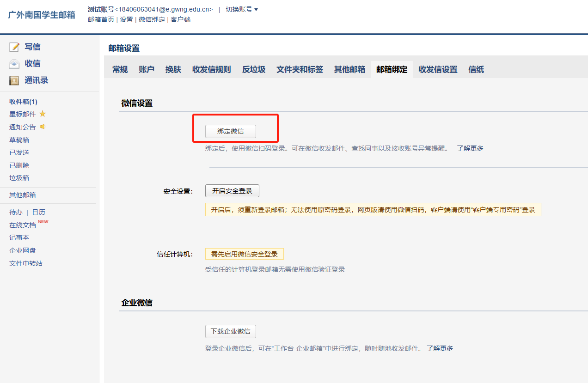Click 其他邮箱 in the sidebar
This screenshot has height=383, width=588.
(23, 195)
